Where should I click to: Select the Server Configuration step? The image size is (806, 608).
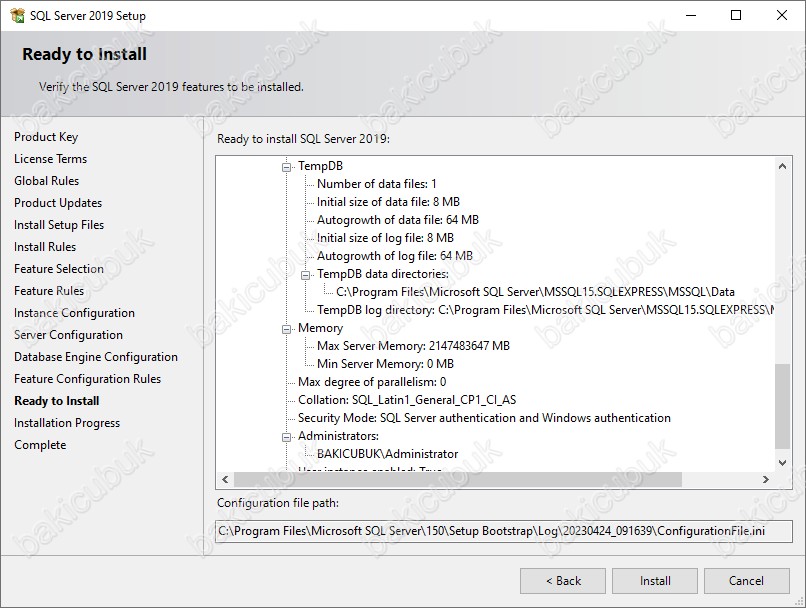[68, 335]
